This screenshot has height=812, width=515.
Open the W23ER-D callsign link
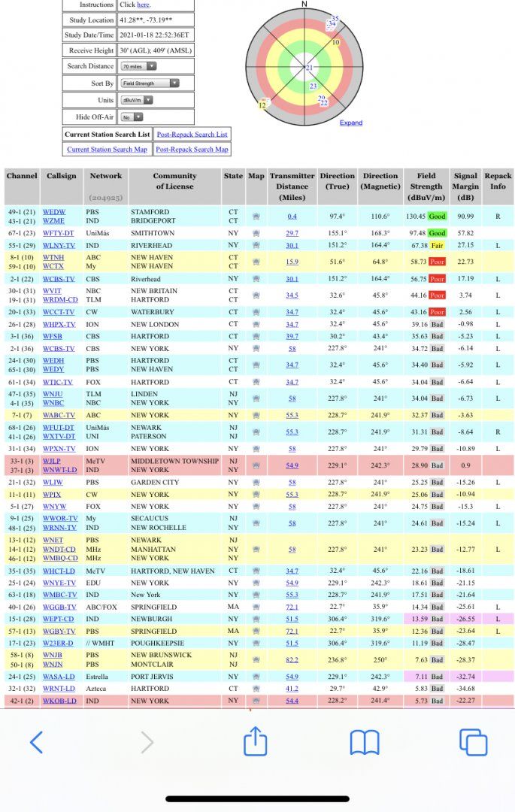pos(57,643)
